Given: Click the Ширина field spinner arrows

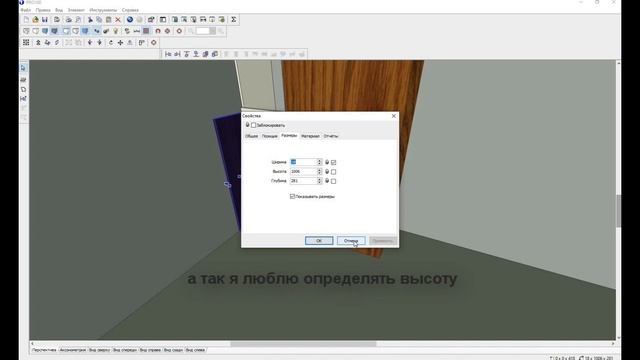Looking at the screenshot, I should click(x=320, y=162).
